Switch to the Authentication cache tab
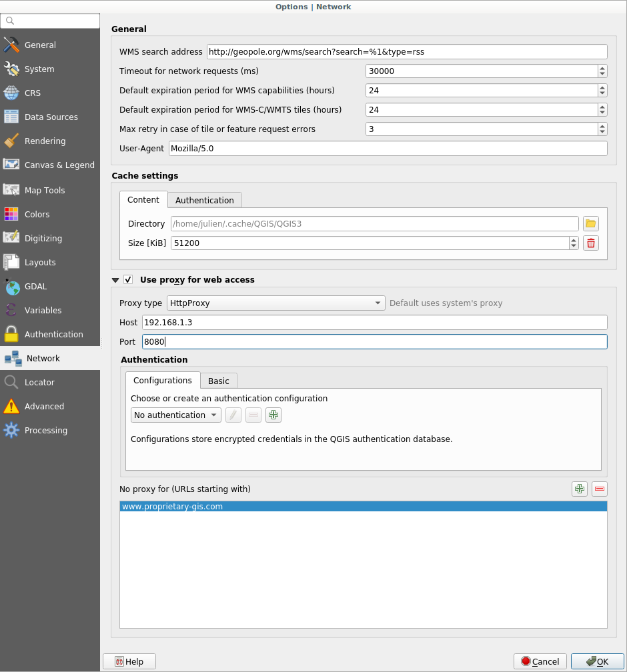 [x=204, y=200]
